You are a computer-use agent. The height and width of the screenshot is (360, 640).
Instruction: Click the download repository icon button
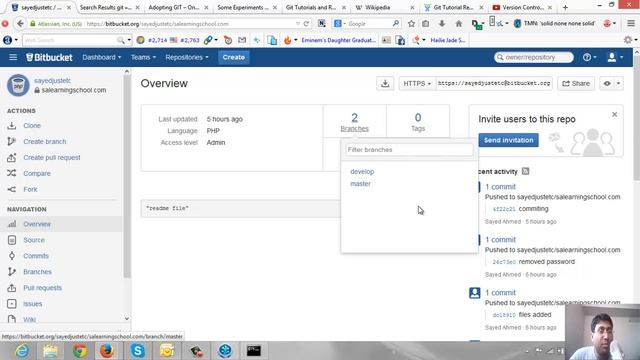385,83
